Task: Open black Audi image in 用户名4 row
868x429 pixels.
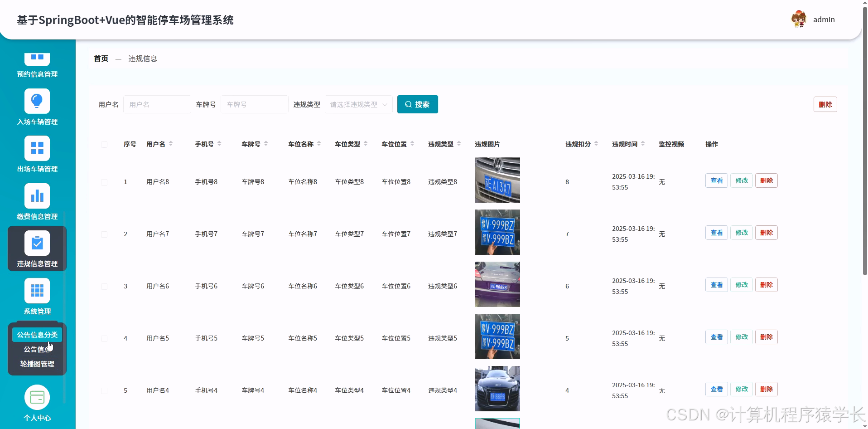Action: click(497, 389)
